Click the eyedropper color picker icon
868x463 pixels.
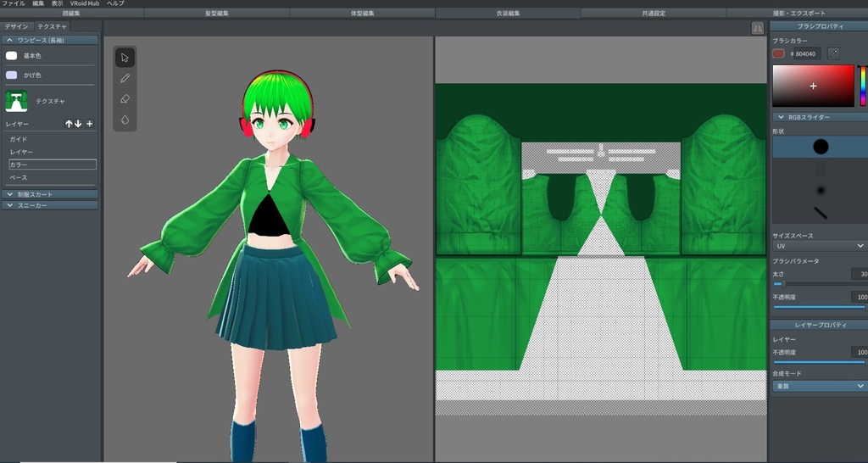(833, 53)
